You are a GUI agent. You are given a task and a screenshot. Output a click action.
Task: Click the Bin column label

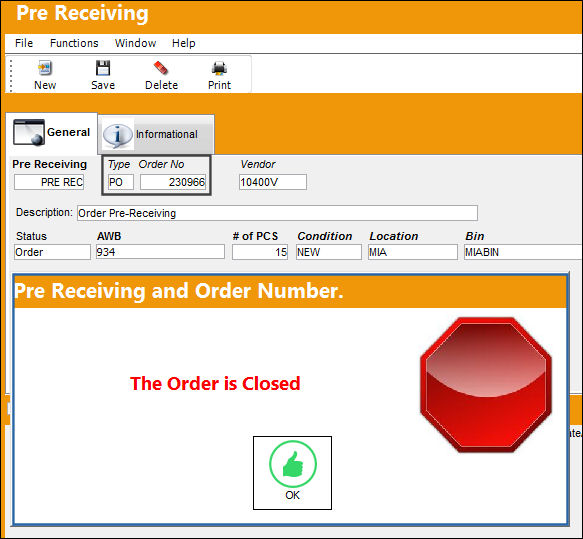474,236
